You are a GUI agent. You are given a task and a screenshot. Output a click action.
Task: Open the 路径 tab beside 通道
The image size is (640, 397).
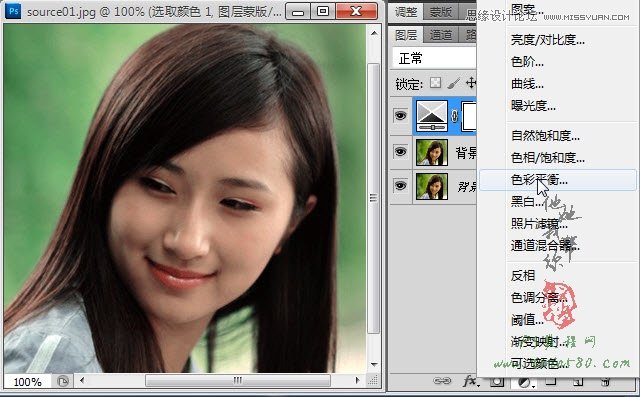469,35
